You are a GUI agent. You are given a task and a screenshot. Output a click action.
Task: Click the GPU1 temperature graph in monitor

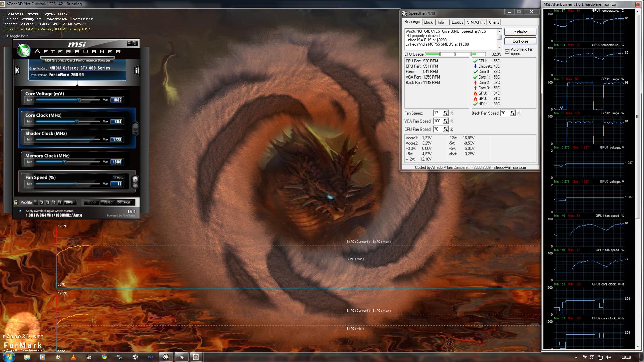[x=589, y=28]
